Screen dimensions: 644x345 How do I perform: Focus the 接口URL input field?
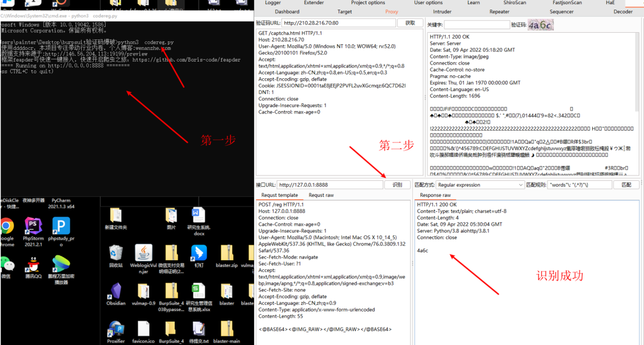click(330, 185)
